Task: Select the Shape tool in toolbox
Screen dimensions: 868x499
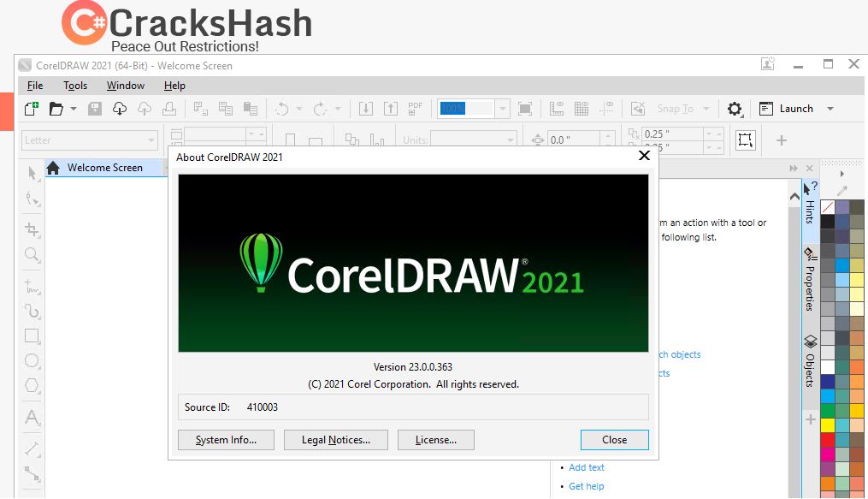Action: (x=32, y=199)
